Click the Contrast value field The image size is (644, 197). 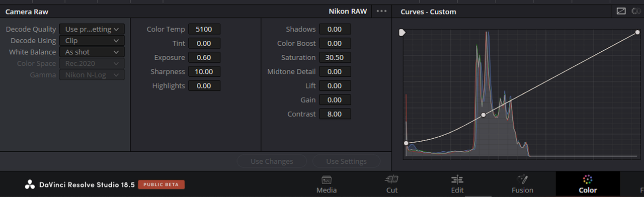coord(335,114)
